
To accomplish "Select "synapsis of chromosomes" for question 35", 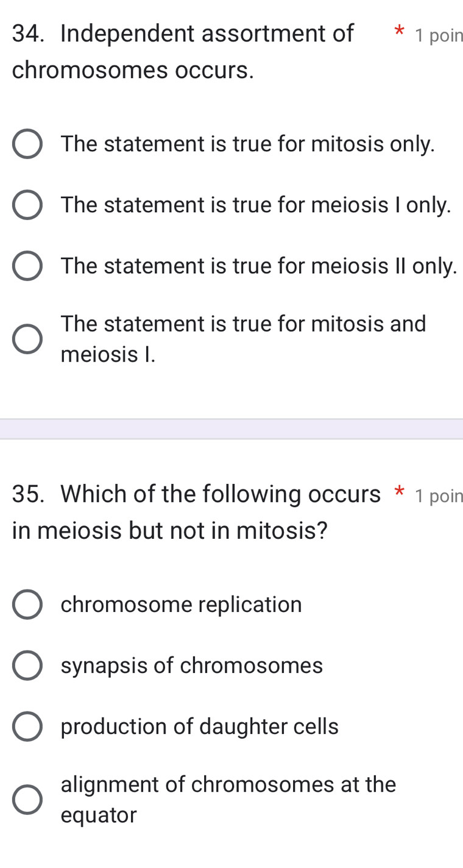I will coord(27,665).
